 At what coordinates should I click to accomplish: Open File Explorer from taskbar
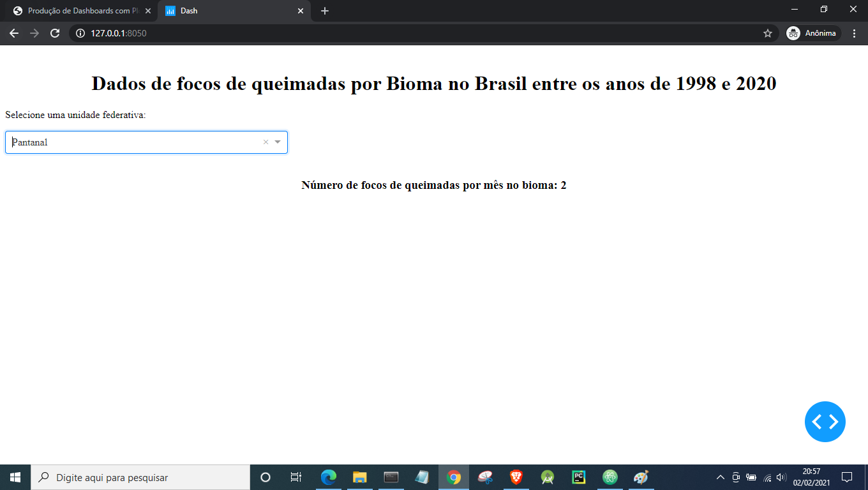(359, 477)
